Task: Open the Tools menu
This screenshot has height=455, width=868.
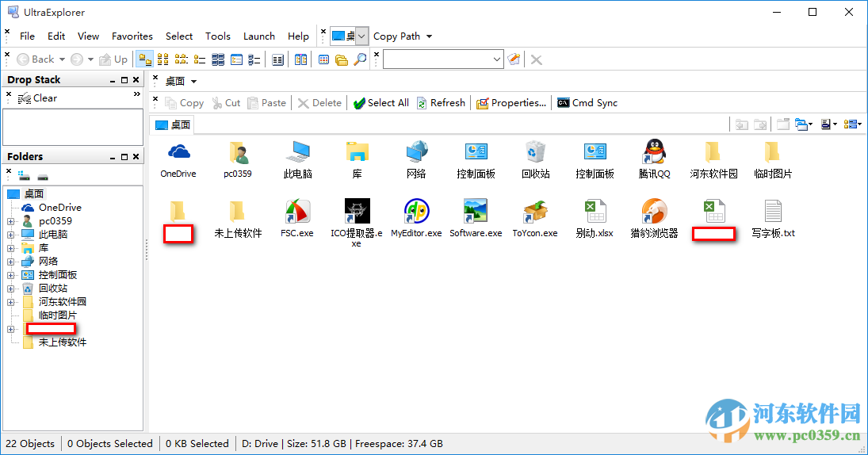Action: pyautogui.click(x=217, y=36)
